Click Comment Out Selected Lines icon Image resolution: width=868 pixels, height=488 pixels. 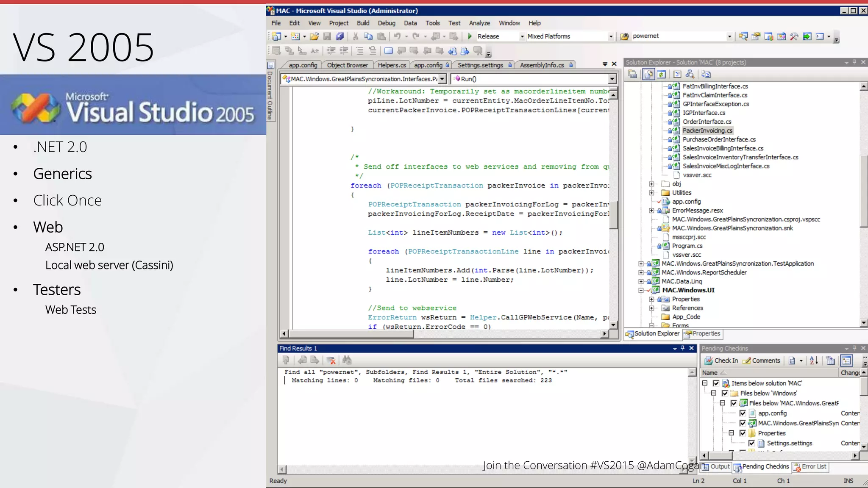pyautogui.click(x=359, y=51)
